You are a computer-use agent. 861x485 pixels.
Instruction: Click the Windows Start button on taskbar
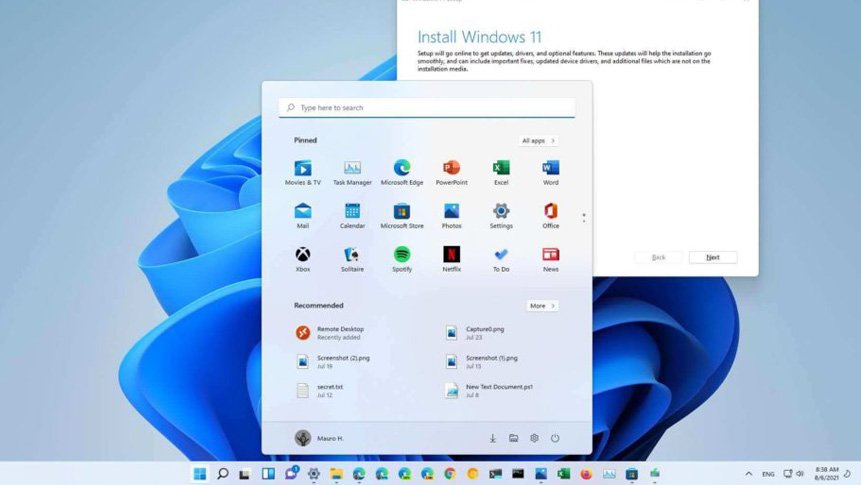click(x=200, y=473)
